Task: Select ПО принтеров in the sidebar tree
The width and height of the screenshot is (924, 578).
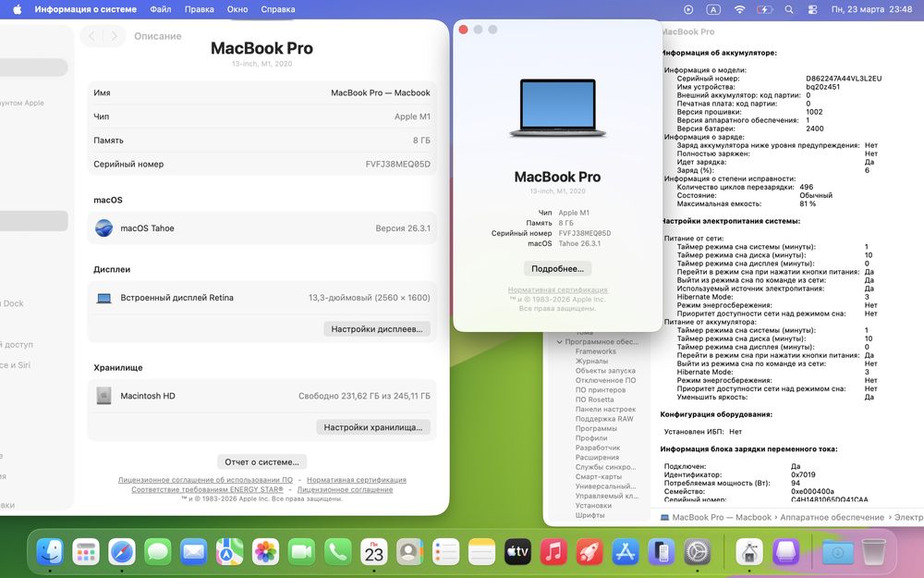Action: click(600, 390)
